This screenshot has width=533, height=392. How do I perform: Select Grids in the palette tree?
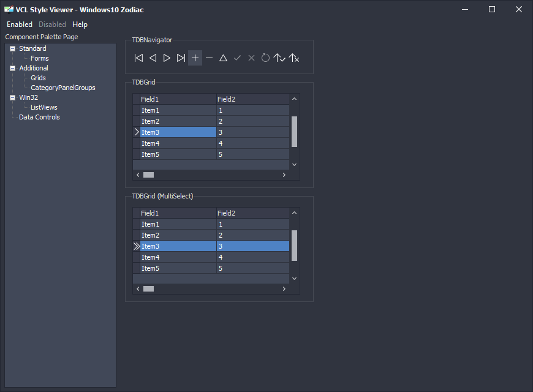click(x=38, y=78)
